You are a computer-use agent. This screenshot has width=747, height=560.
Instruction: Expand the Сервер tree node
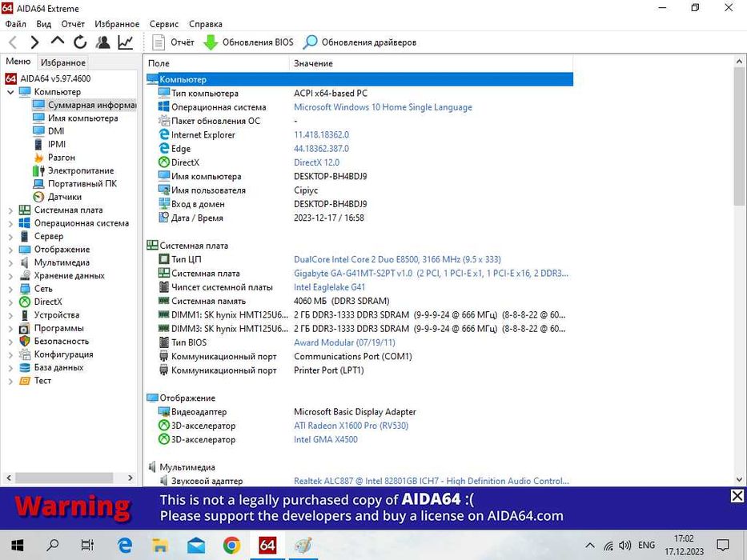pyautogui.click(x=10, y=236)
